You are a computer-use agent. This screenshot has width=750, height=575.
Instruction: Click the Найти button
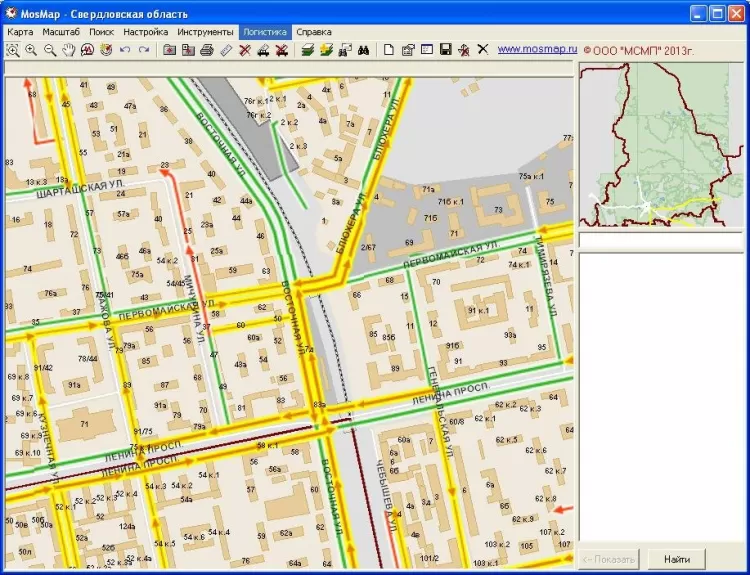pos(676,559)
